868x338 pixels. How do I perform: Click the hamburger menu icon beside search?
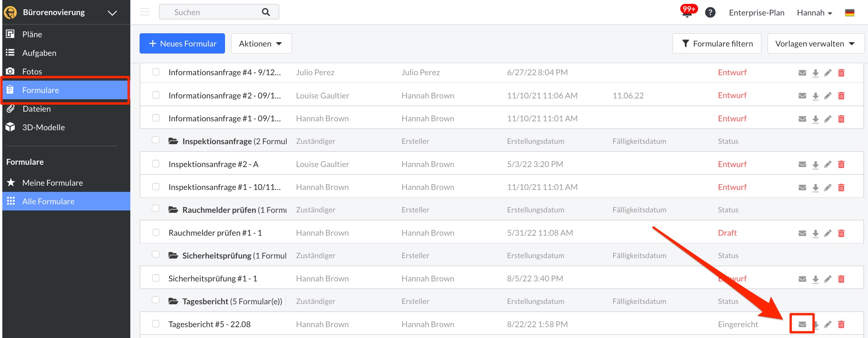coord(145,12)
